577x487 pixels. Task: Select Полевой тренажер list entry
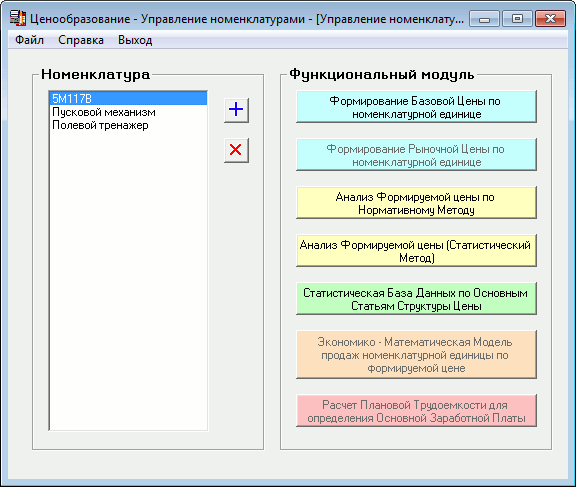[x=128, y=125]
